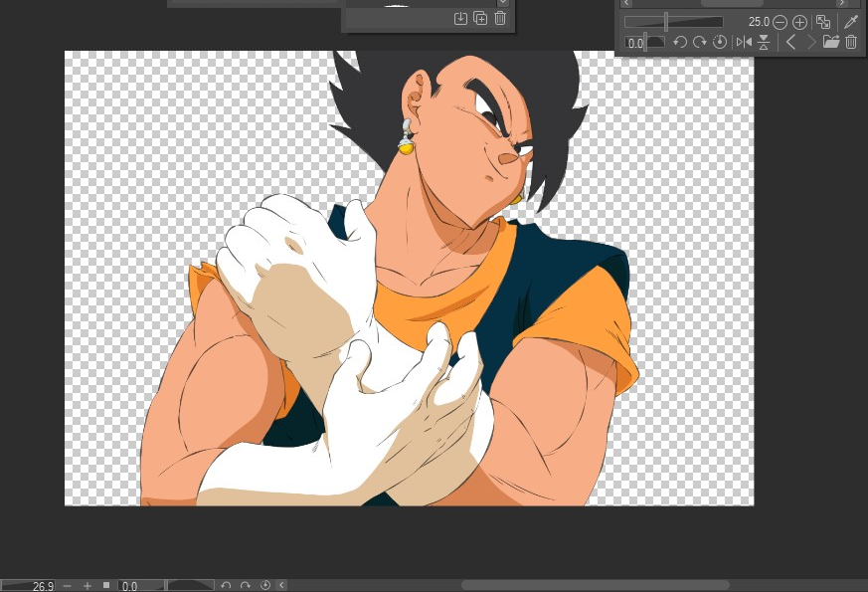The height and width of the screenshot is (592, 868).
Task: Flip the Sub View image vertically
Action: pyautogui.click(x=764, y=42)
